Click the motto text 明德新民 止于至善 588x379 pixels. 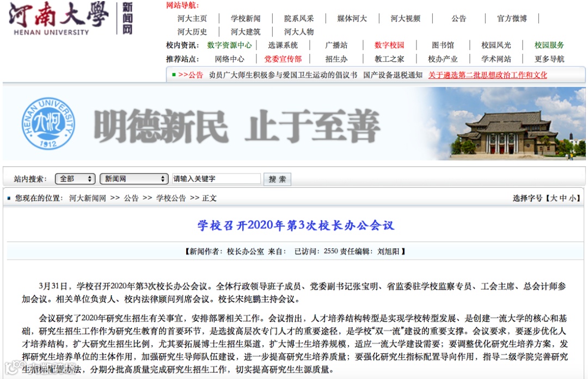coord(237,126)
